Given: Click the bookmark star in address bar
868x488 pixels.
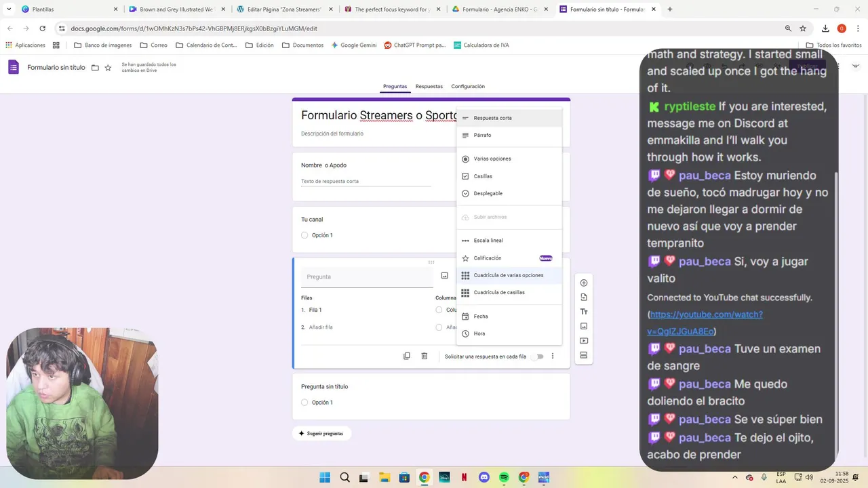Looking at the screenshot, I should pos(803,28).
